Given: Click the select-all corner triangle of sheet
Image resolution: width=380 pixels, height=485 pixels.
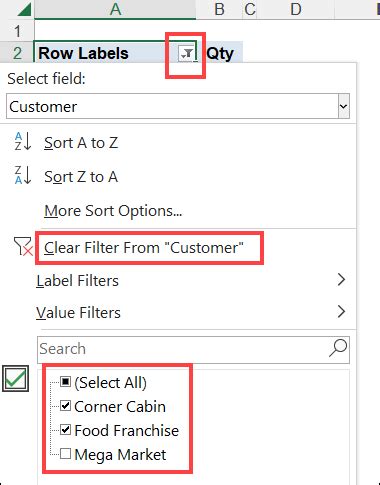Looking at the screenshot, I should 23,9.
